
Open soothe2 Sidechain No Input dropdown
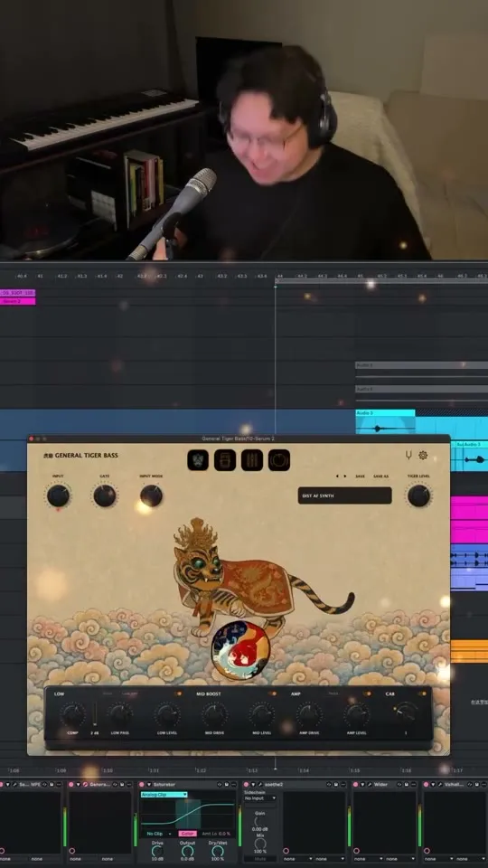point(260,798)
